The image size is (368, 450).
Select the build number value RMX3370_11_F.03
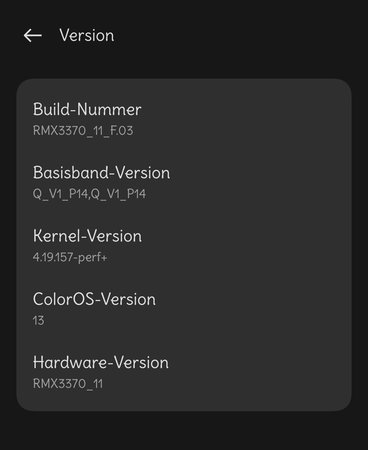click(83, 130)
